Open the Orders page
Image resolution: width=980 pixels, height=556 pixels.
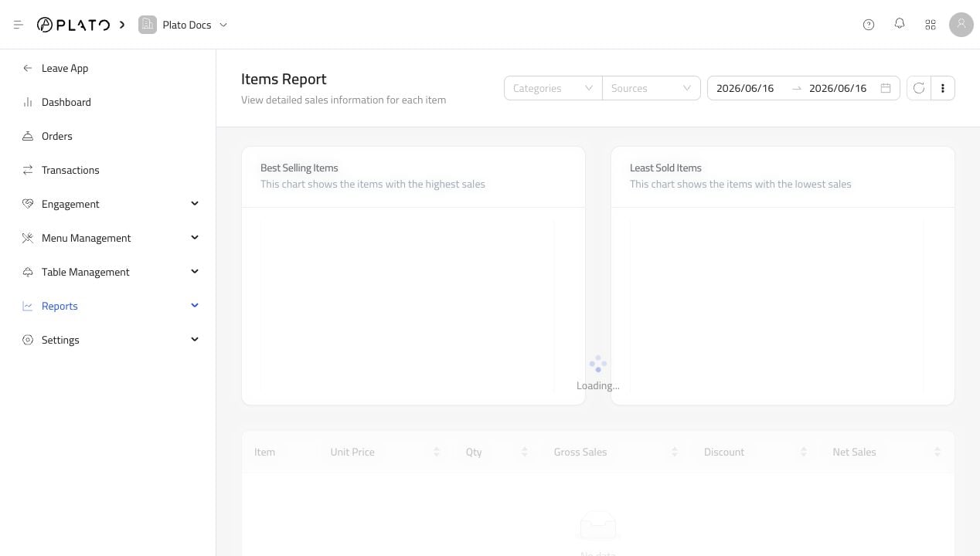(57, 136)
